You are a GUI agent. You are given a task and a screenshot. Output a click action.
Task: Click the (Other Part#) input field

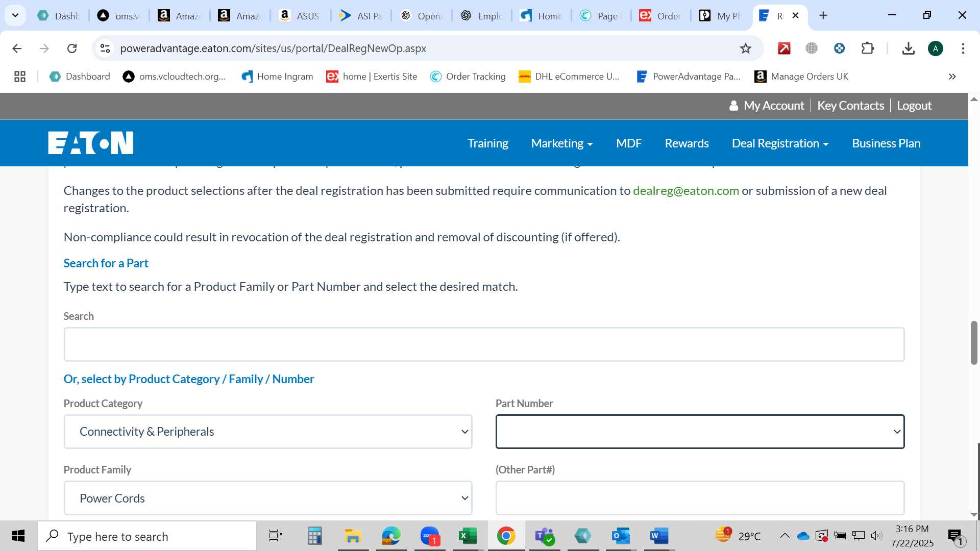coord(700,498)
